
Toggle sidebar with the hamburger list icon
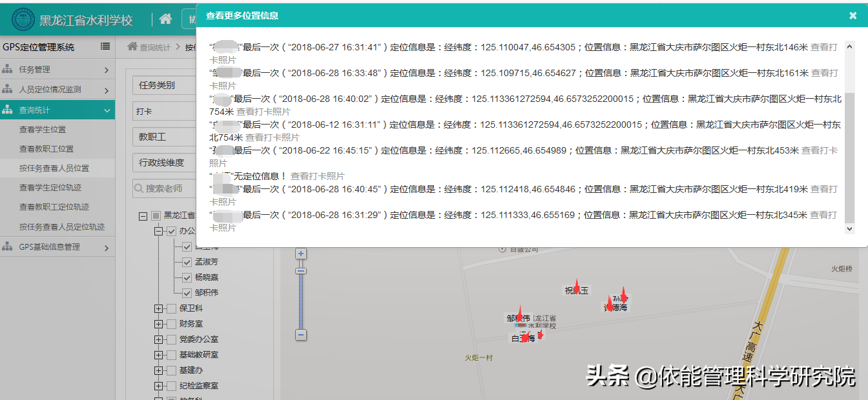[105, 46]
